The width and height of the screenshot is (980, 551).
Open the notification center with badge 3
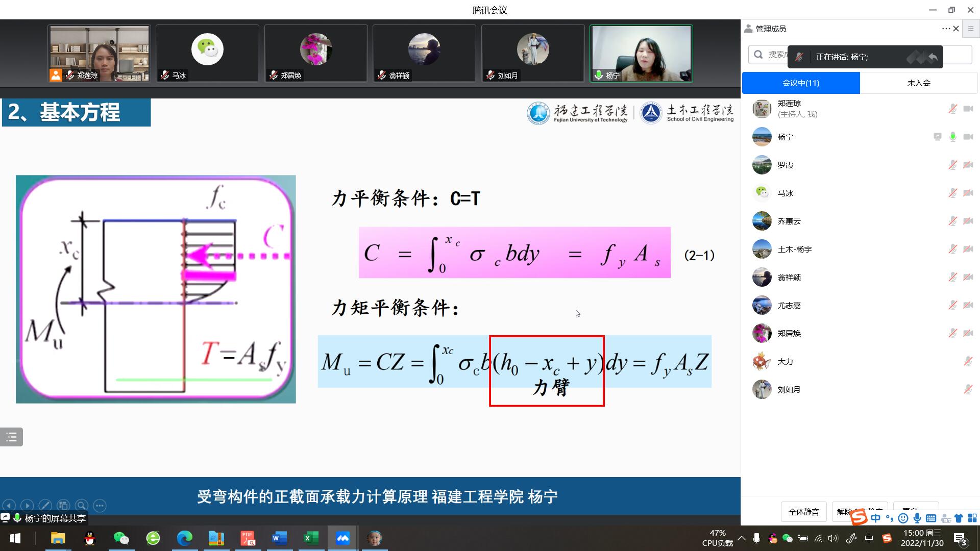point(960,539)
